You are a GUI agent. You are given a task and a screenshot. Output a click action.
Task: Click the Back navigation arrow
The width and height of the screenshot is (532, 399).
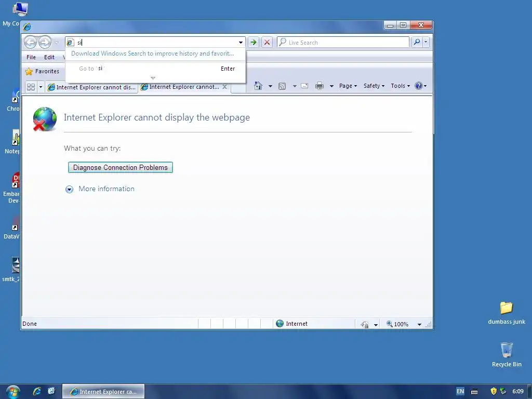(31, 43)
